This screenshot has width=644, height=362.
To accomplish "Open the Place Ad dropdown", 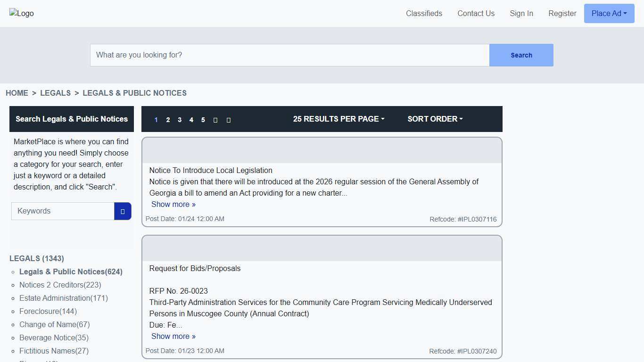I will [609, 13].
